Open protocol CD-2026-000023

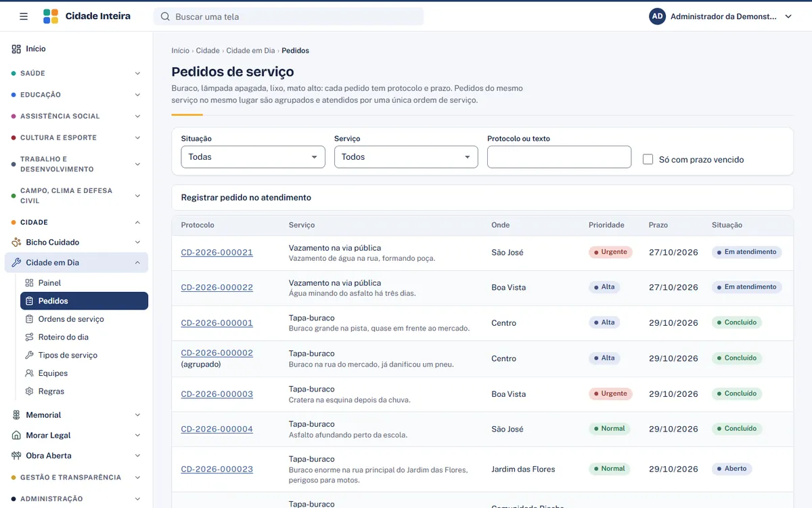pos(217,469)
